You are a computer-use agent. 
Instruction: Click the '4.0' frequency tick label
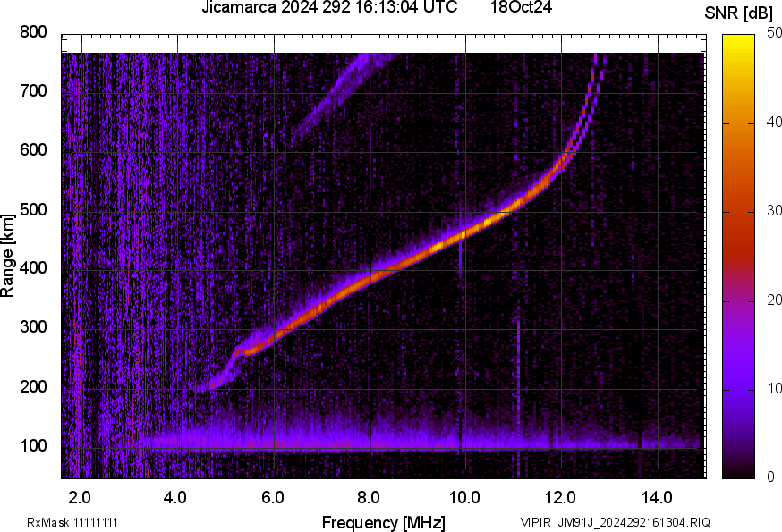tap(175, 497)
